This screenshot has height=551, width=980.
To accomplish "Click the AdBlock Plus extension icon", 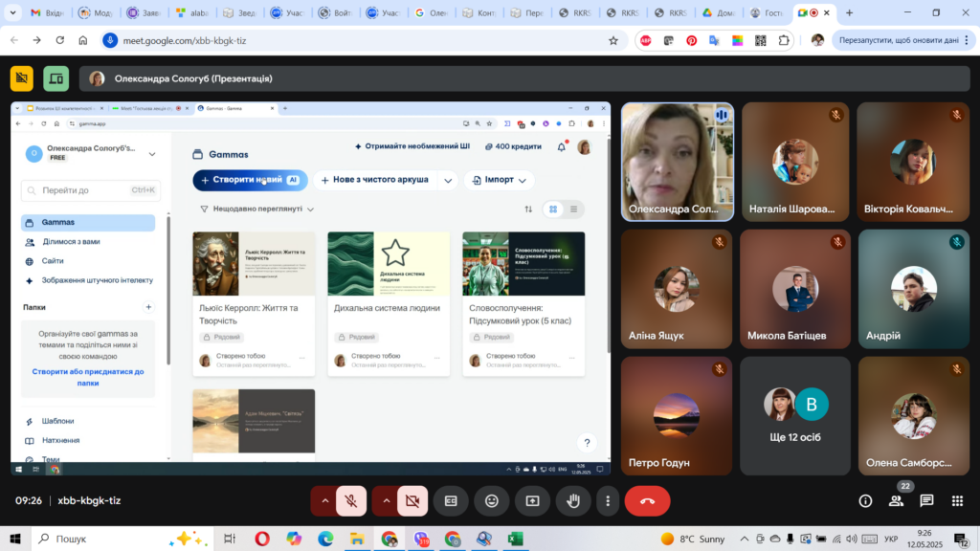I will (646, 40).
